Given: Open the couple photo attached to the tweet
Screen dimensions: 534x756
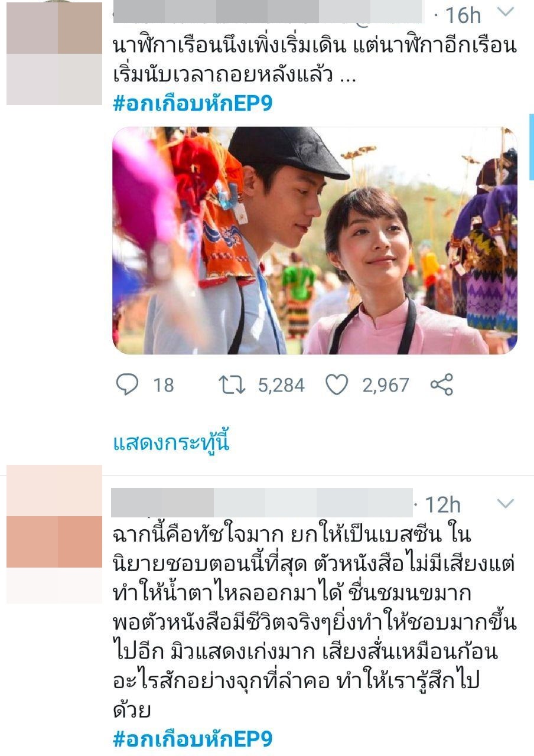Looking at the screenshot, I should click(x=315, y=240).
